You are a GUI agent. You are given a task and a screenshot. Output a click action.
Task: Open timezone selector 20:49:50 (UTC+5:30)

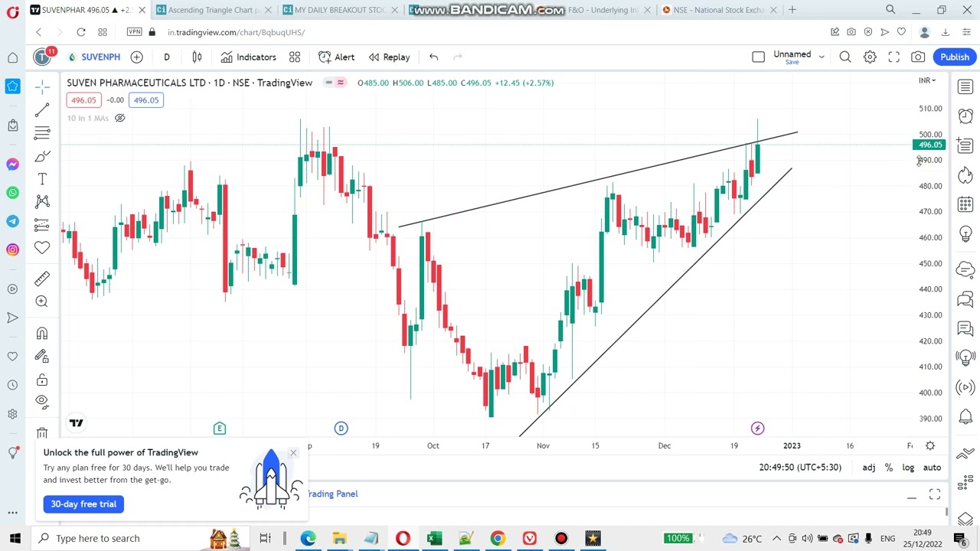800,468
